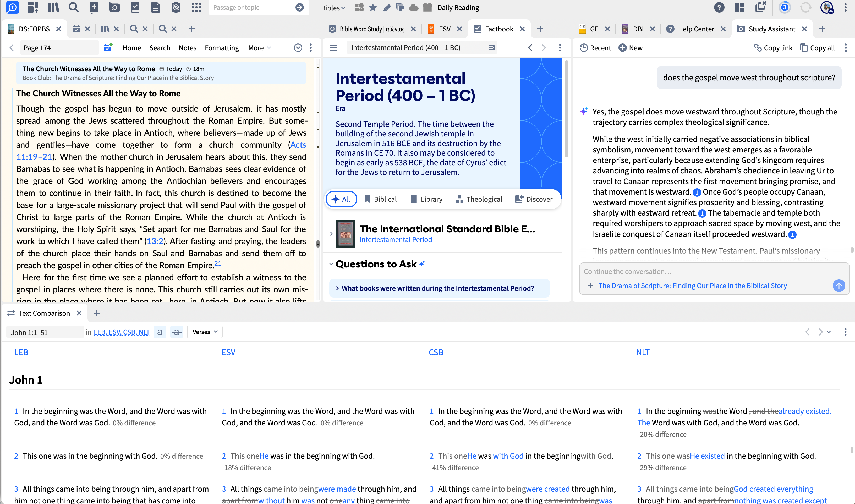Go back with the arrow beside Page 174
This screenshot has height=504, width=855.
[x=12, y=48]
